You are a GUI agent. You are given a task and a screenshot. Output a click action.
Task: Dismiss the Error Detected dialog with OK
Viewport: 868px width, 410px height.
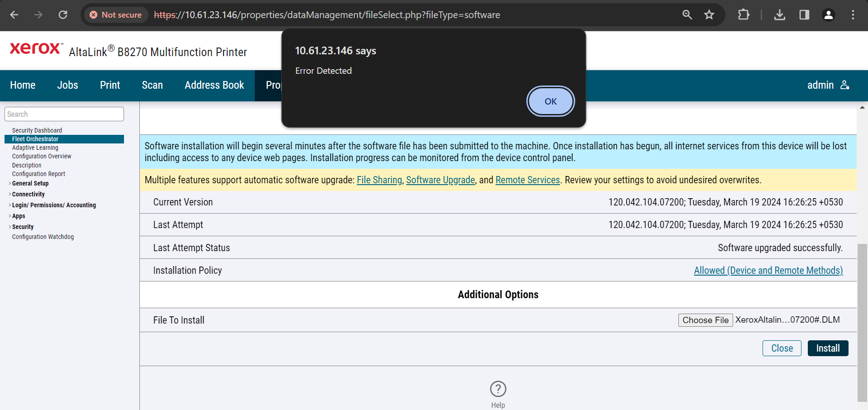click(550, 101)
